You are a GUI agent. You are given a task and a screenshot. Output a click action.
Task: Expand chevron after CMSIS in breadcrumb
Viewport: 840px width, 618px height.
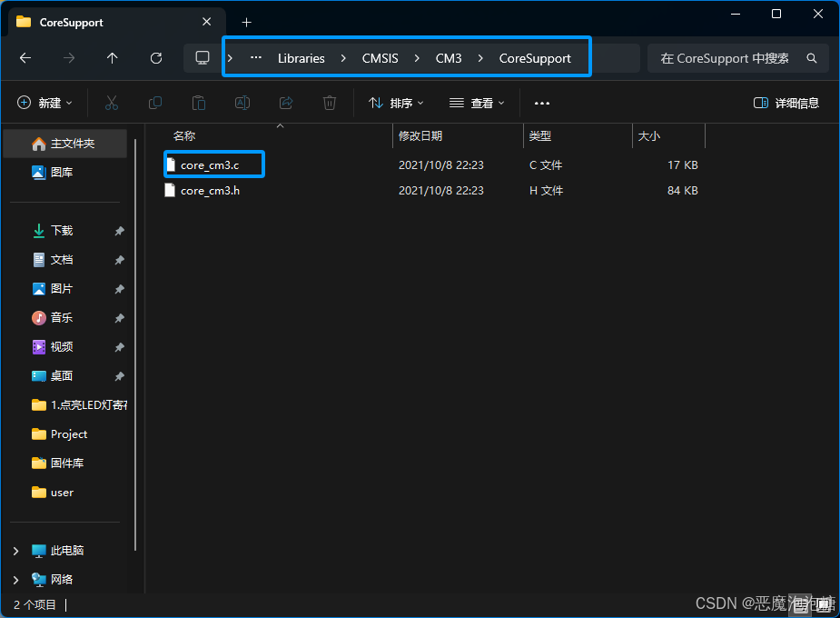[x=417, y=58]
